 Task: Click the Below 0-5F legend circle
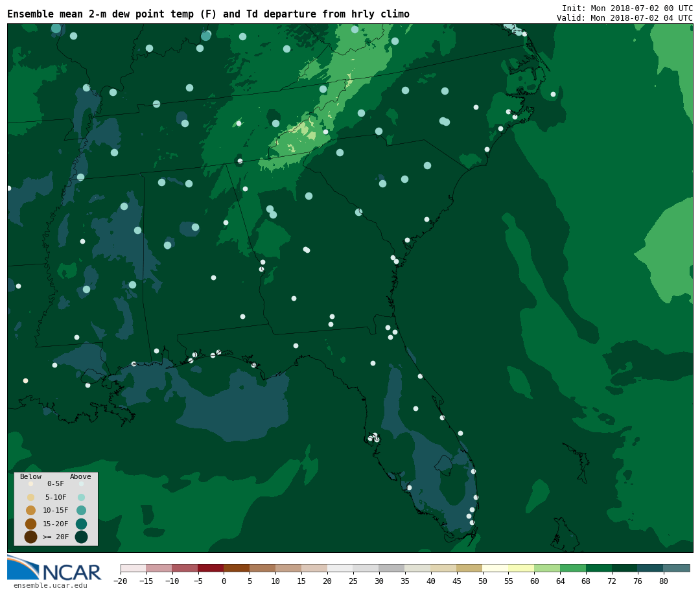pos(31,483)
